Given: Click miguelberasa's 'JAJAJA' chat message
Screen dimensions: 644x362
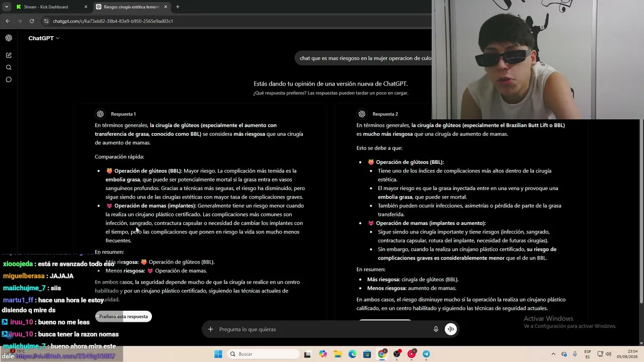Looking at the screenshot, I should click(38, 276).
